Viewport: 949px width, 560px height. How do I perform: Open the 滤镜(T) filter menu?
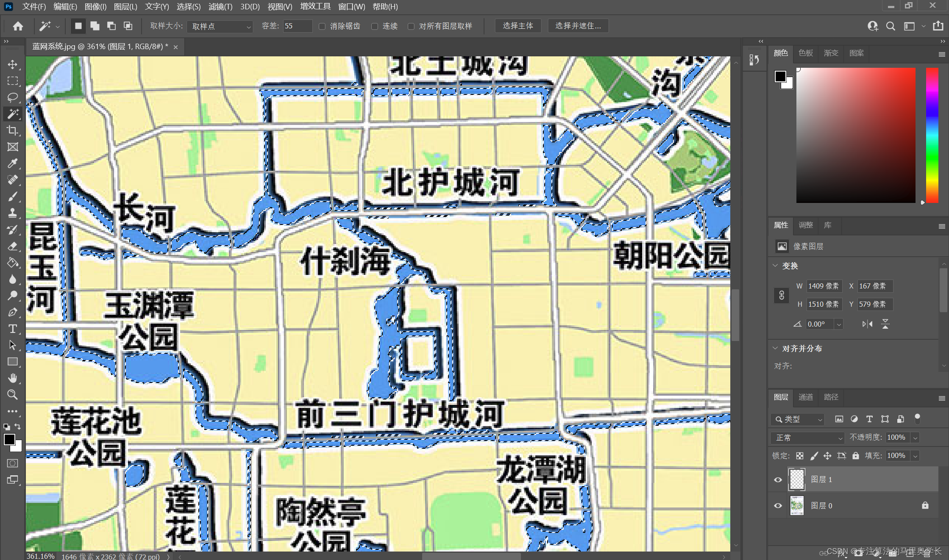click(220, 7)
